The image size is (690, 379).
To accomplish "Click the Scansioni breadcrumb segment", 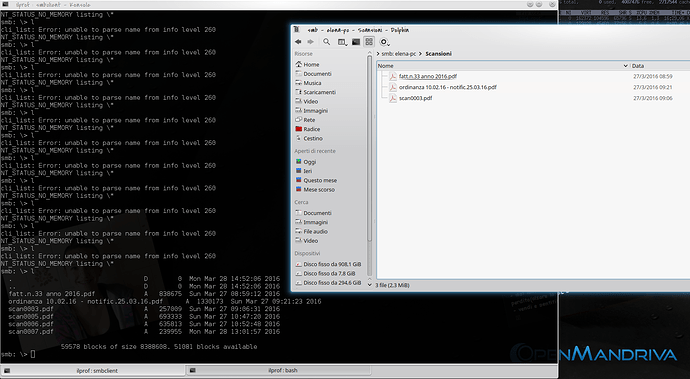I will [x=438, y=54].
